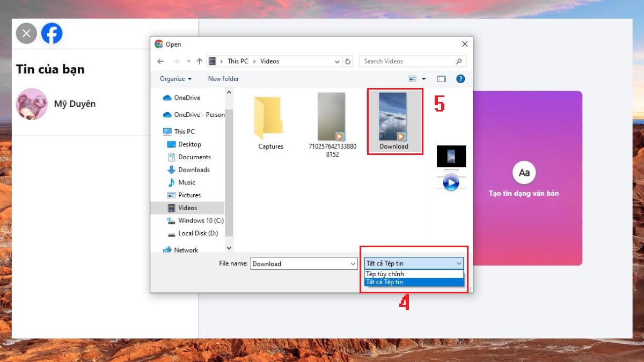Screen dimensions: 644x362
Task: Refresh the Videos folder view
Action: click(x=348, y=61)
